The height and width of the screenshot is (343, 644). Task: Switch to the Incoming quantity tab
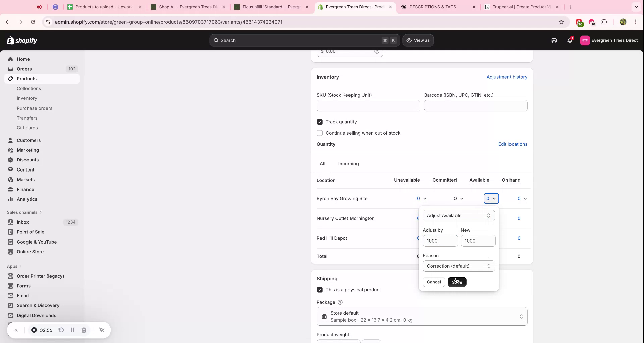pos(348,164)
